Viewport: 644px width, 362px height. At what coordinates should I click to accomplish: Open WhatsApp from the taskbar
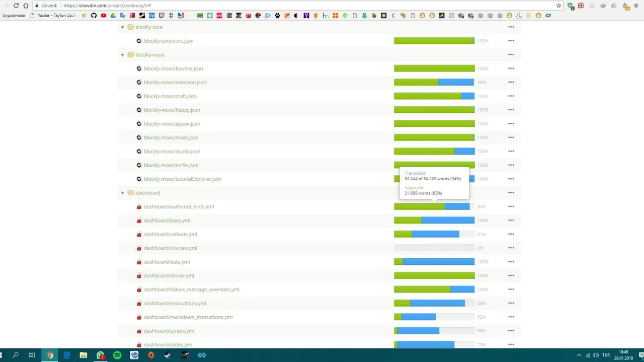coord(101,355)
